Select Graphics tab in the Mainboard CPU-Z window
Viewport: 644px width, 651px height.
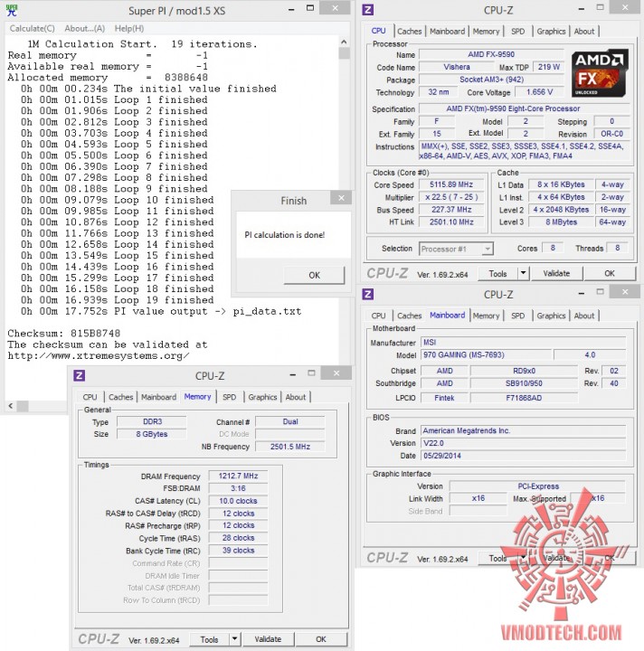coord(551,316)
